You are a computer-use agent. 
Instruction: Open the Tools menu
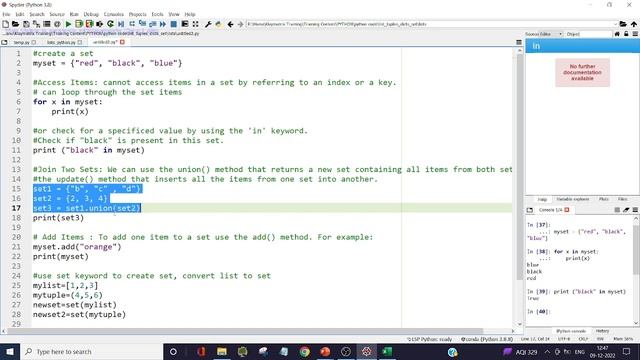pos(157,14)
